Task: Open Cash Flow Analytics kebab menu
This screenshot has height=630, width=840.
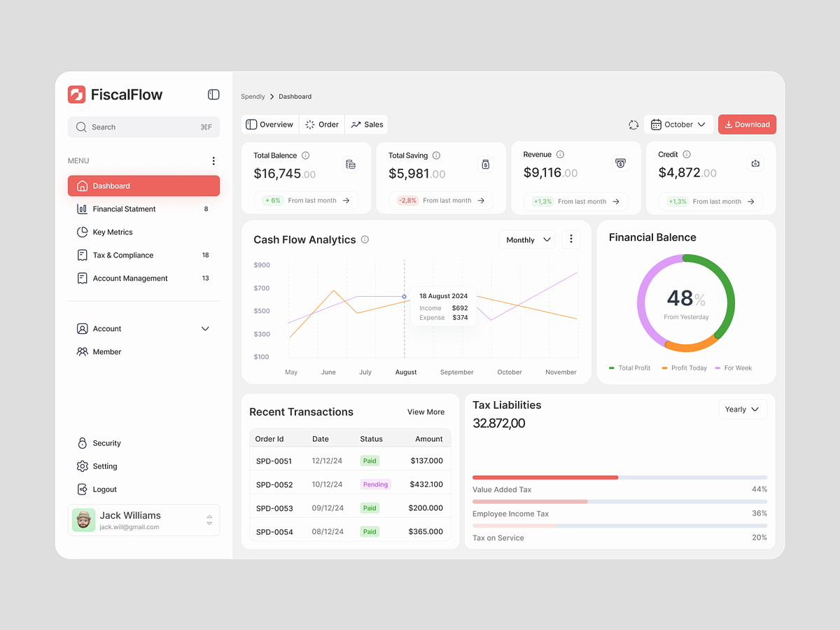Action: tap(571, 239)
